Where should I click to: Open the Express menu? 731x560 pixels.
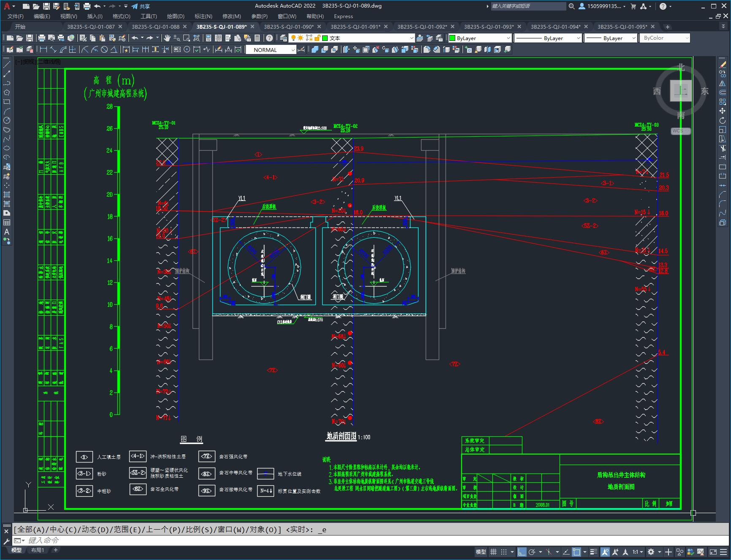tap(343, 16)
